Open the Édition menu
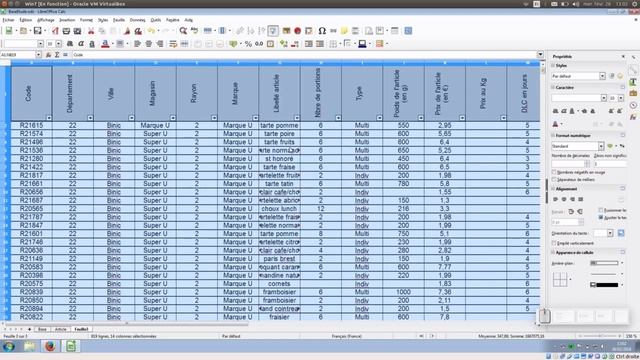Screen dimensions: 640x360 coord(25,20)
